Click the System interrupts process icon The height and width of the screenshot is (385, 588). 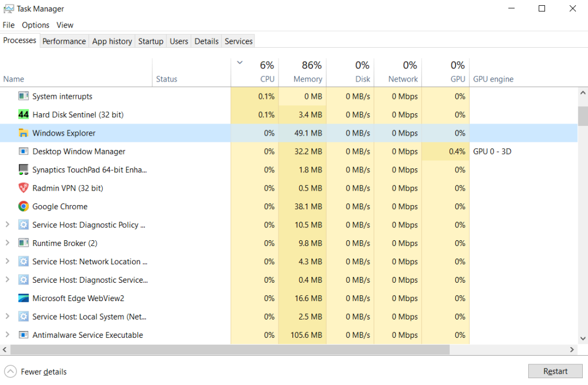point(24,97)
